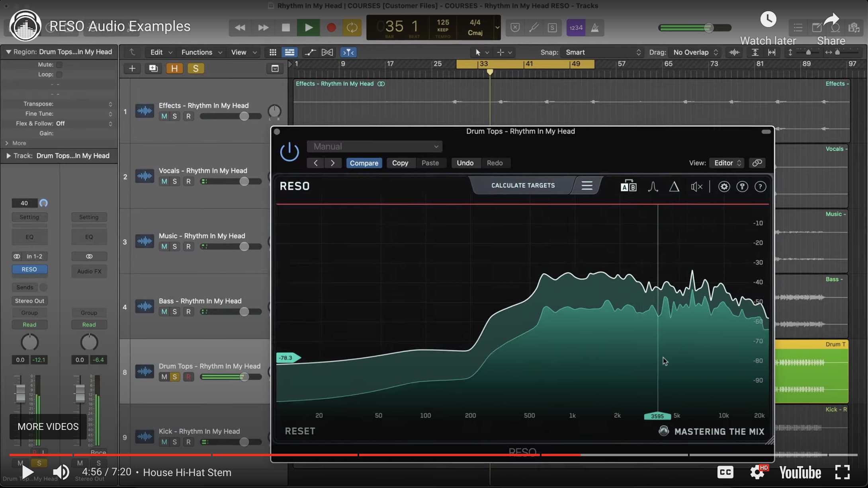Click the RESO RESET button

pyautogui.click(x=300, y=431)
